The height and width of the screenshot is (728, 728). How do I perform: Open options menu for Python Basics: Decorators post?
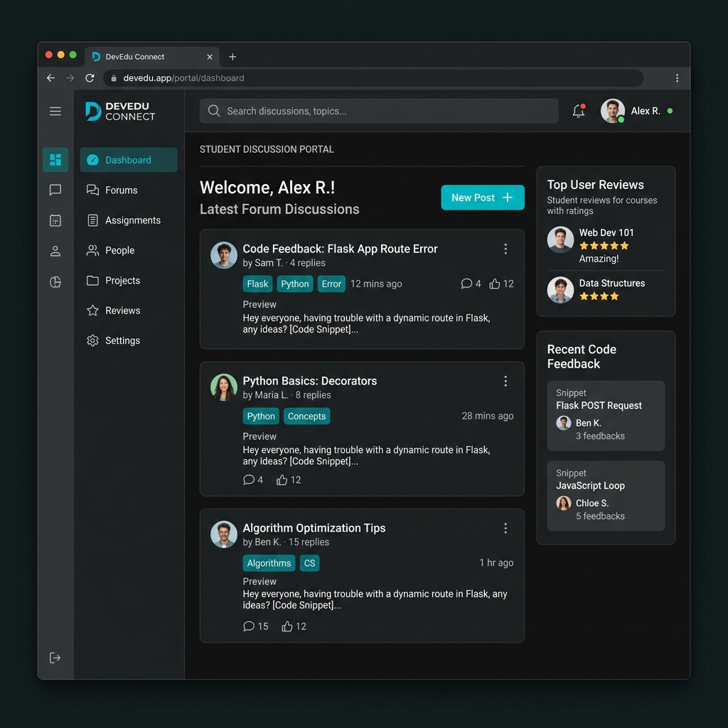click(505, 381)
